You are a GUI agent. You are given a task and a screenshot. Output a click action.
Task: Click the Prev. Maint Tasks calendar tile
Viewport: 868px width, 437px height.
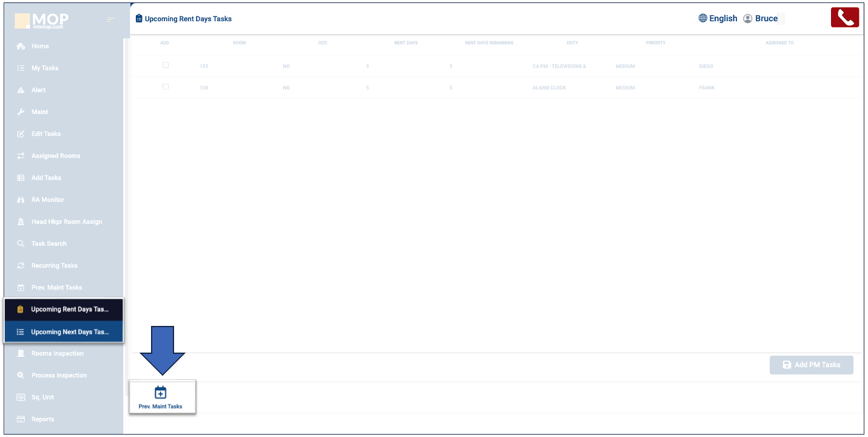pos(161,397)
